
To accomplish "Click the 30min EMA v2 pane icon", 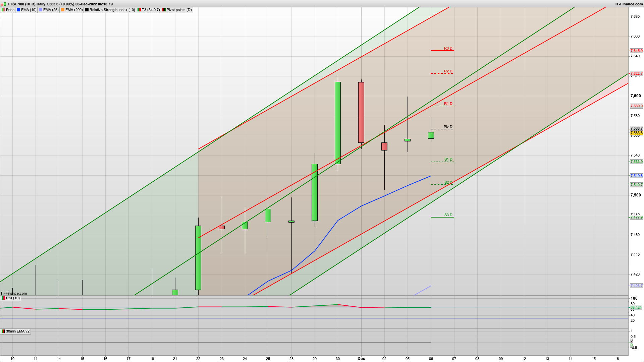I will point(3,331).
